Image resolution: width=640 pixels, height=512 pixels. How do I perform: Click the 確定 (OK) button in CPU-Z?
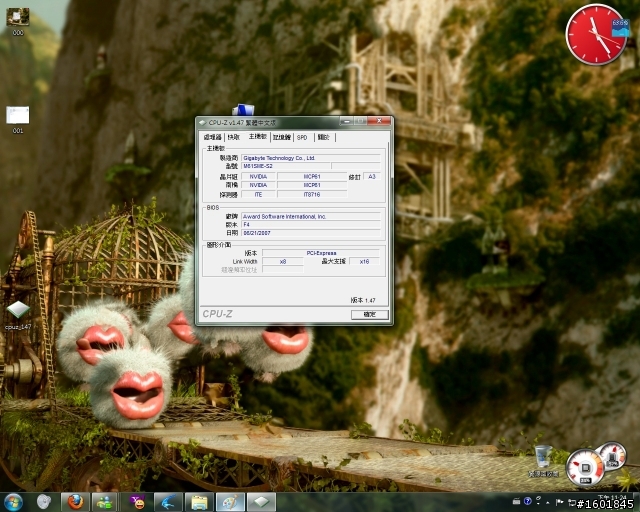coord(369,314)
